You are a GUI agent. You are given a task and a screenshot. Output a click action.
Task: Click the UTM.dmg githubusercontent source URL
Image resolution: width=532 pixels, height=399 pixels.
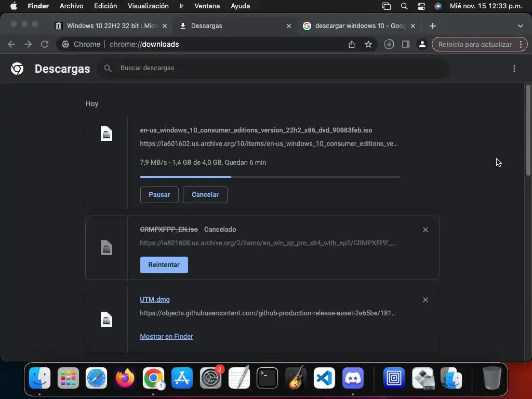pyautogui.click(x=268, y=313)
